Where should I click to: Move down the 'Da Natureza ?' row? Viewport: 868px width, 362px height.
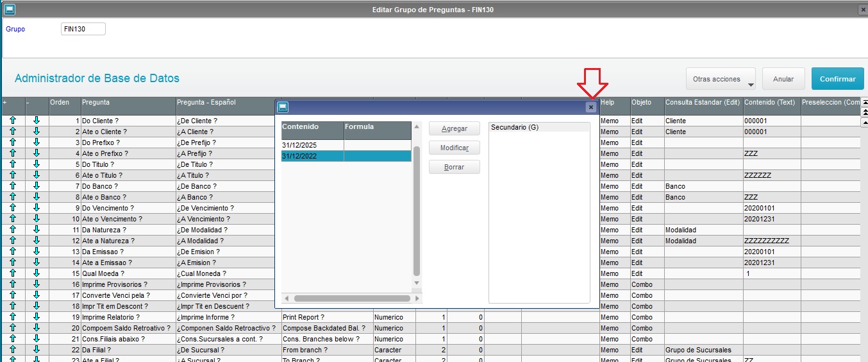point(37,230)
